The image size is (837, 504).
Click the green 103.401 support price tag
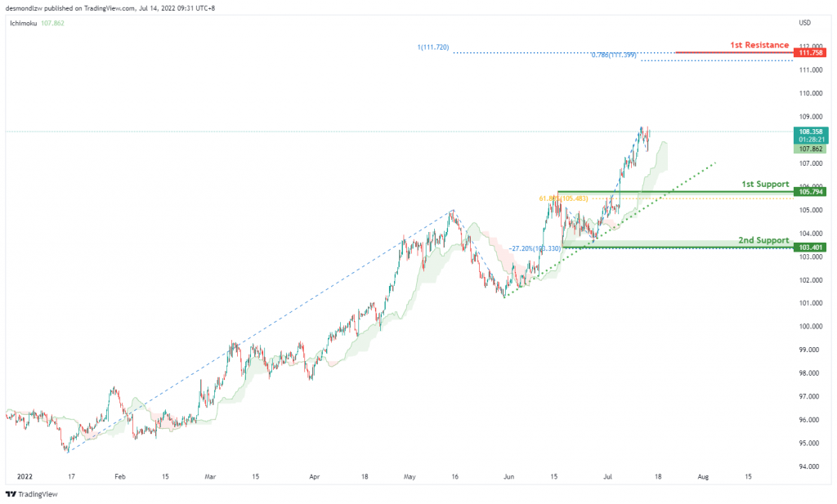coord(810,248)
